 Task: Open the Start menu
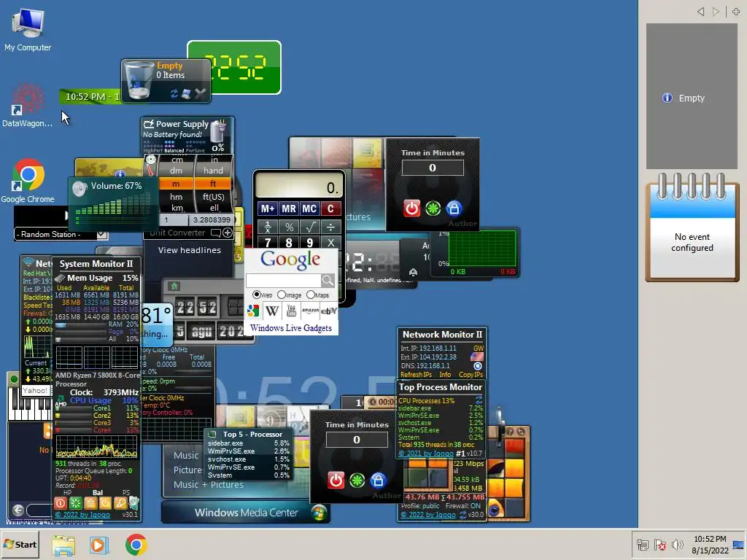point(20,544)
